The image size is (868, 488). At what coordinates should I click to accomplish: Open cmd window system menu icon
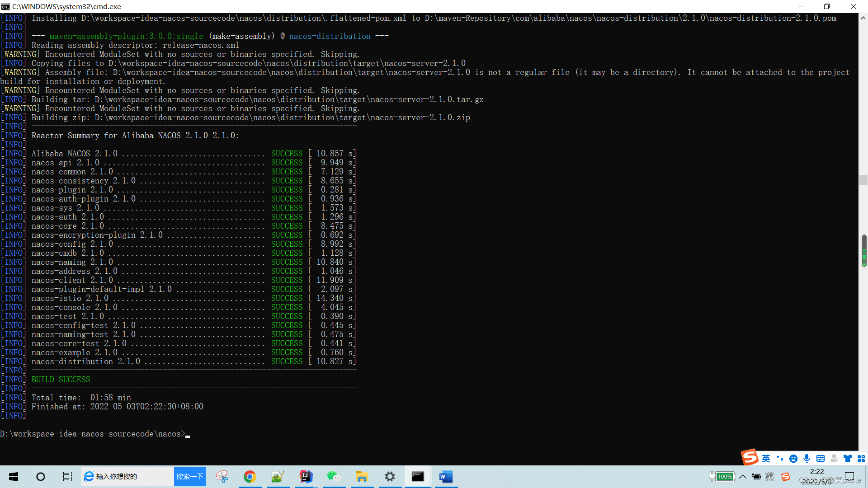click(5, 6)
